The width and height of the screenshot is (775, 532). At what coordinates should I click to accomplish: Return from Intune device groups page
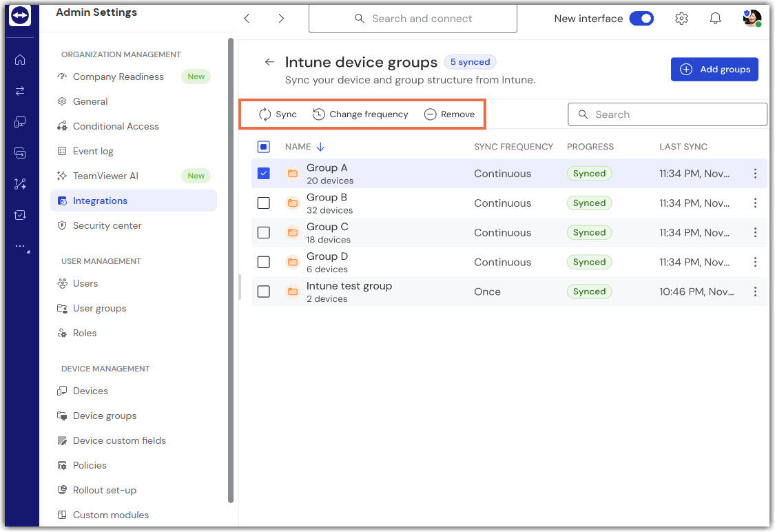(269, 62)
